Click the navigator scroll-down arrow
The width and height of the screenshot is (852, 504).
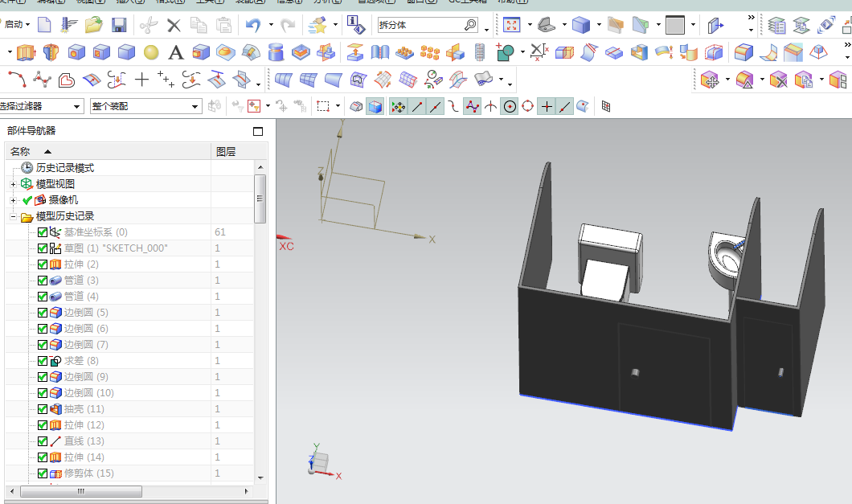pyautogui.click(x=260, y=478)
